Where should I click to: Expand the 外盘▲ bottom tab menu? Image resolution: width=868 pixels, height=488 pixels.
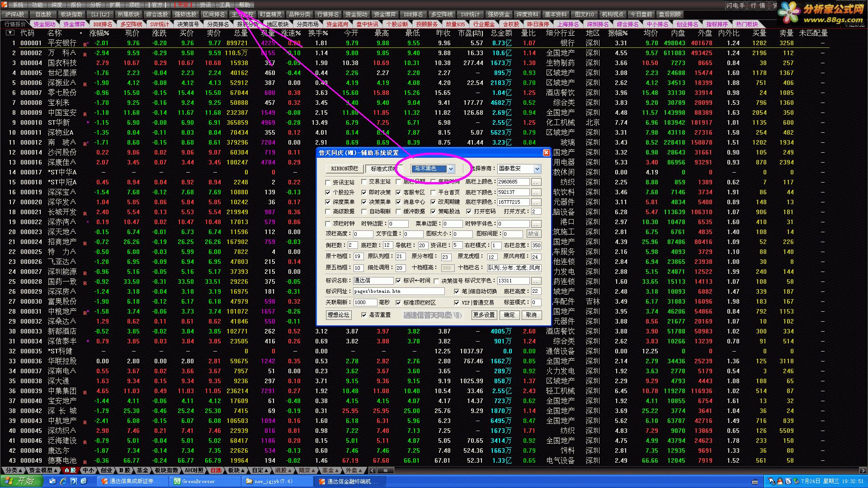tap(354, 470)
